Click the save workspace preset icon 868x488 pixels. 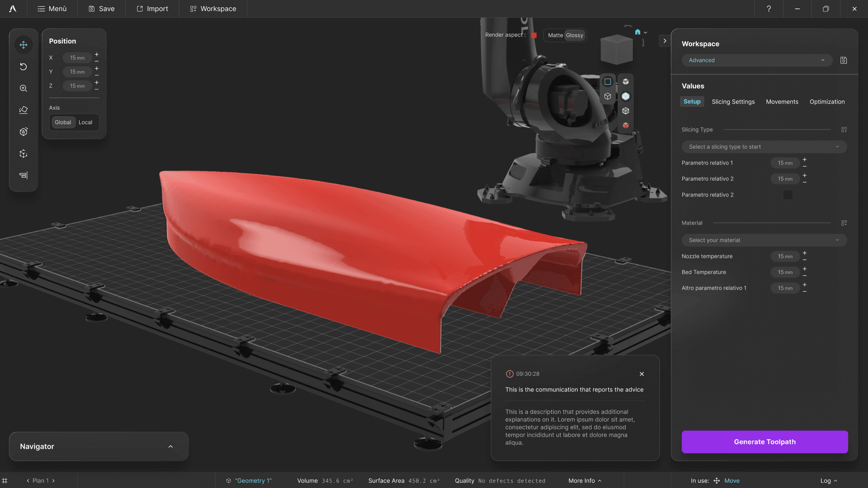pos(843,60)
